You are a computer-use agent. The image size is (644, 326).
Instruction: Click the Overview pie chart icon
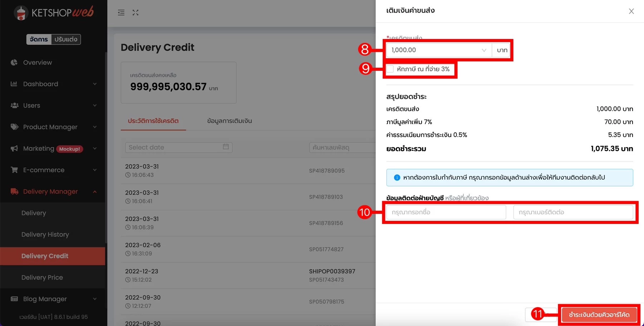(x=14, y=63)
